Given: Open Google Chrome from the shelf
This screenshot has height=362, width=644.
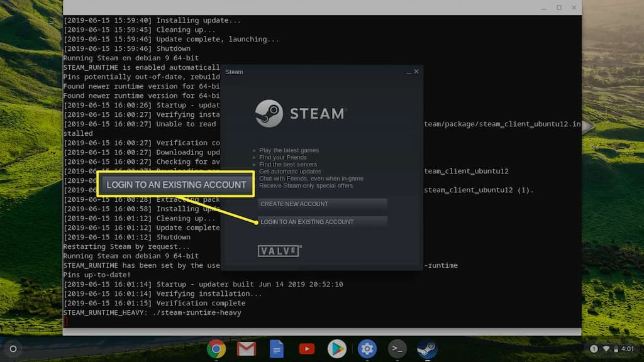Looking at the screenshot, I should 216,349.
